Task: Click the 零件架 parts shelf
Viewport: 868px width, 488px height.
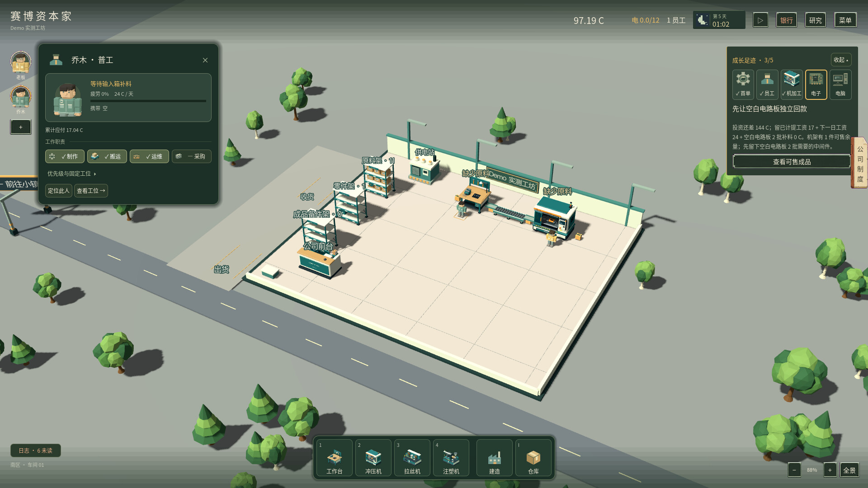Action: (350, 206)
